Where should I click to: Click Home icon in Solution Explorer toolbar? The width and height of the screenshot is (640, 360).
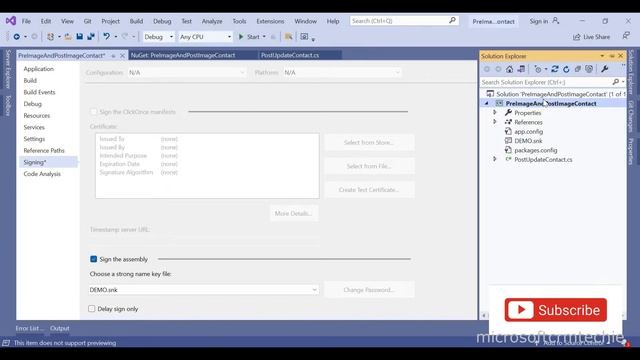click(509, 69)
